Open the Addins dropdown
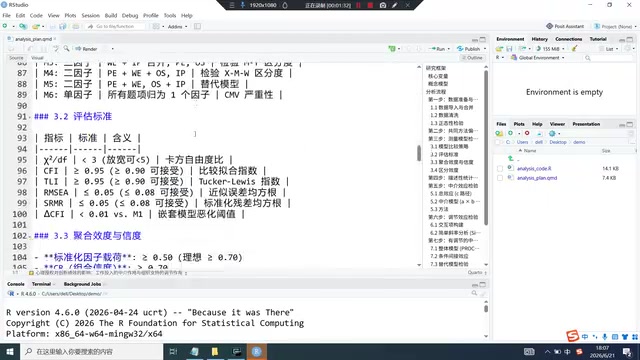 177,26
